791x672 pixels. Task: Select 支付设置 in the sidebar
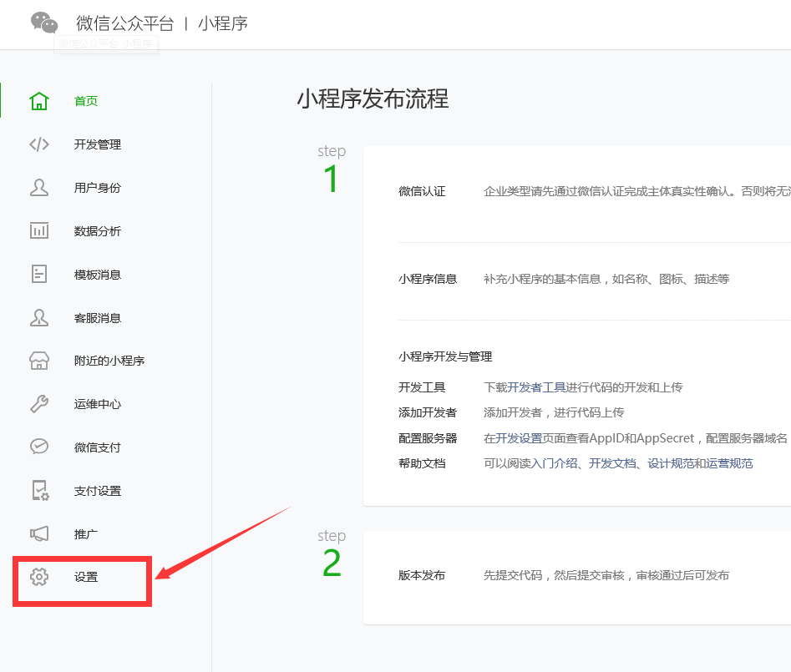pos(98,491)
